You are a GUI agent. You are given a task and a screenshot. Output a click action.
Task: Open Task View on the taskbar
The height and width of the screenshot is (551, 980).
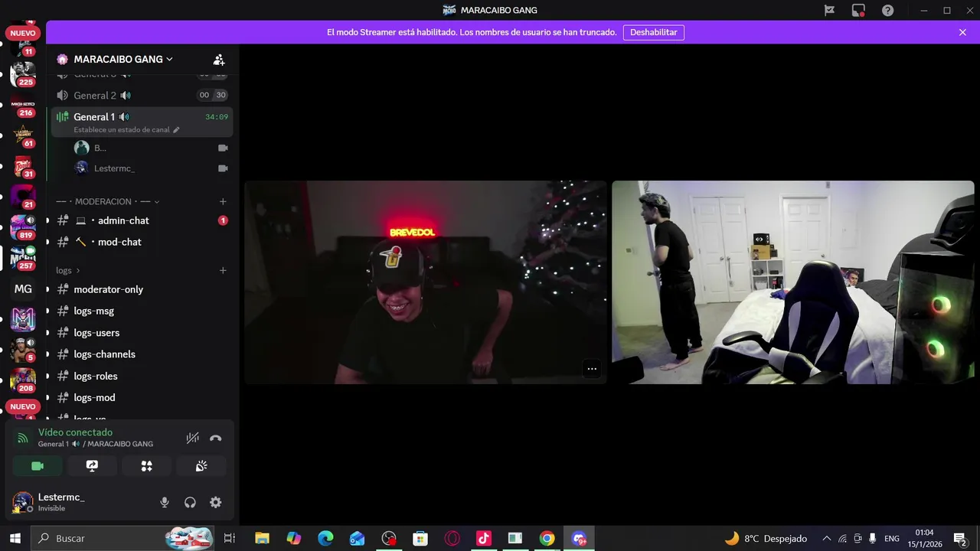(x=230, y=538)
